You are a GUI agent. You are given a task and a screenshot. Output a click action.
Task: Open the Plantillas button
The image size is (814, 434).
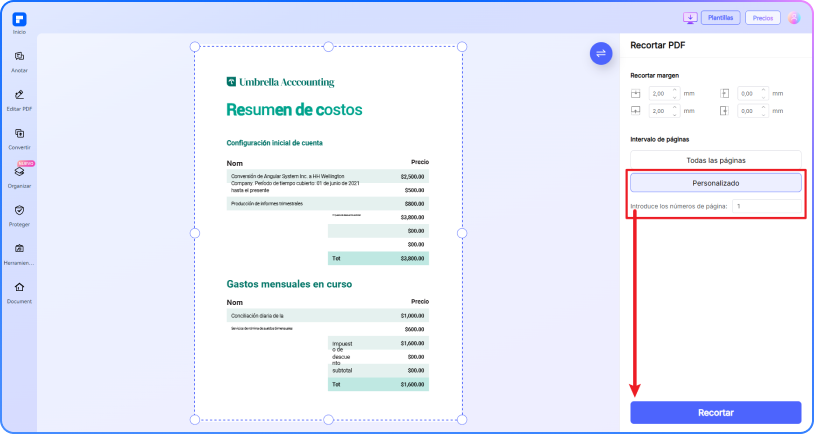click(x=721, y=18)
